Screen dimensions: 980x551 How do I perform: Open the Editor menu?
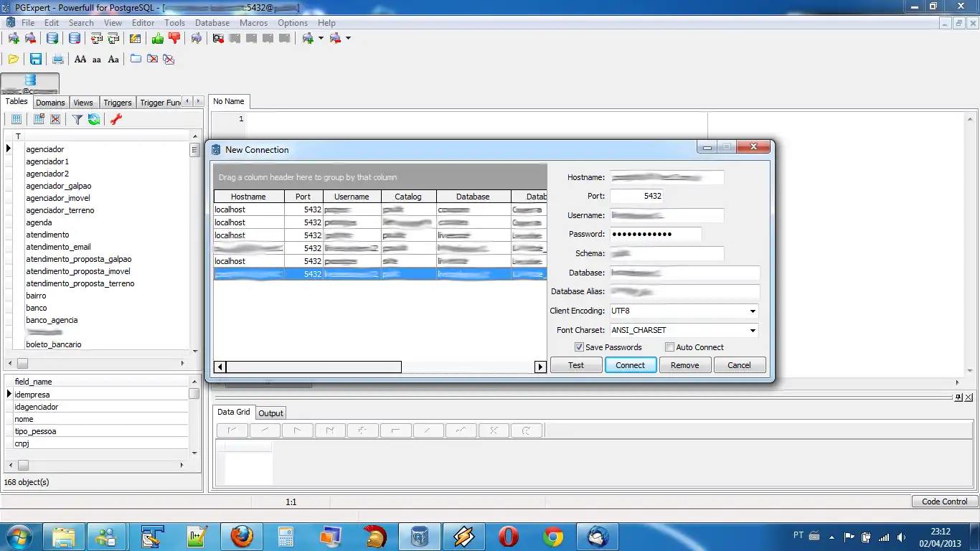tap(143, 23)
